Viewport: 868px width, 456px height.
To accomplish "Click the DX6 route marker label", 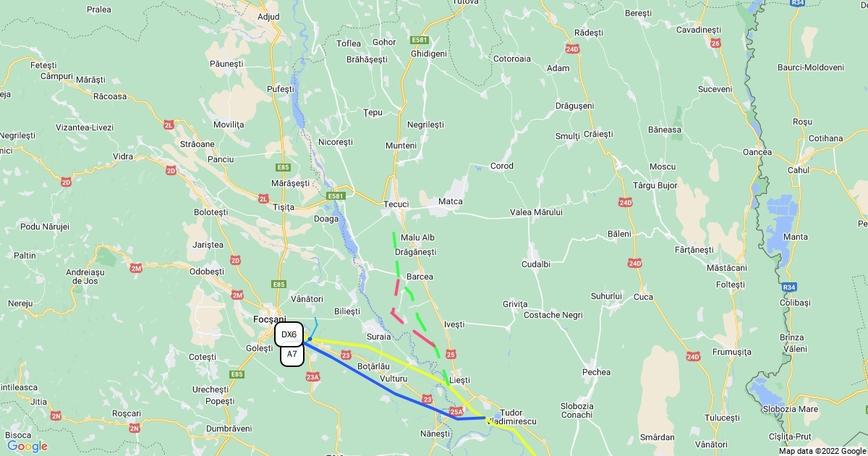I will point(289,334).
